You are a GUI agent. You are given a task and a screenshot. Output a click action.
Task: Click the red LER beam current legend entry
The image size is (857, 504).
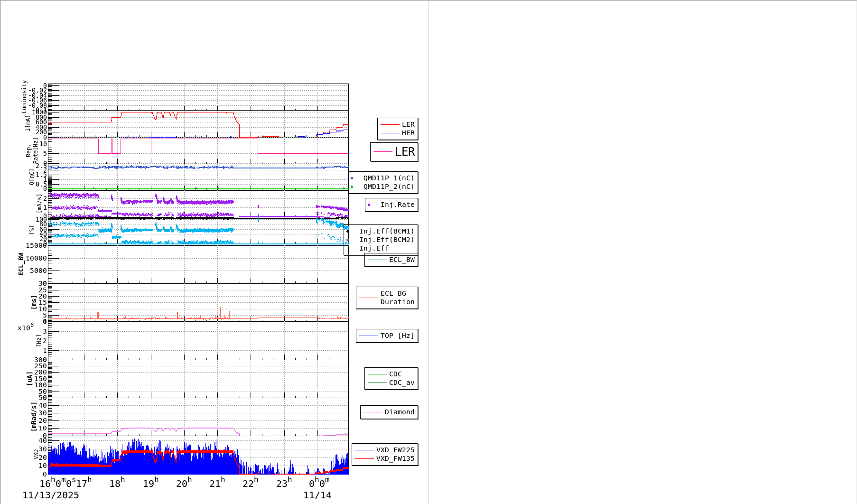pyautogui.click(x=398, y=125)
